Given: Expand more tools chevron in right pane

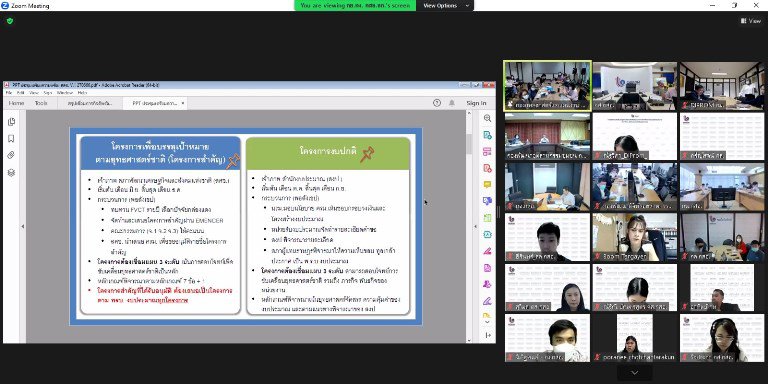Looking at the screenshot, I should [x=487, y=322].
